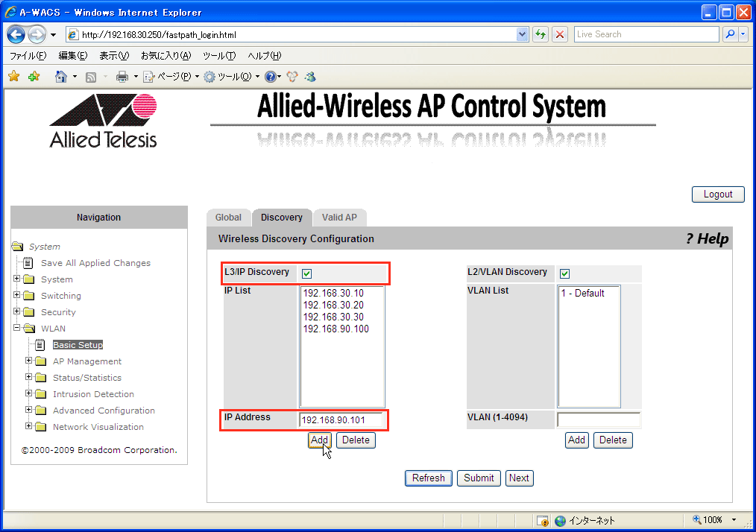The width and height of the screenshot is (756, 532).
Task: Open the お気に入り(A) menu
Action: point(166,56)
